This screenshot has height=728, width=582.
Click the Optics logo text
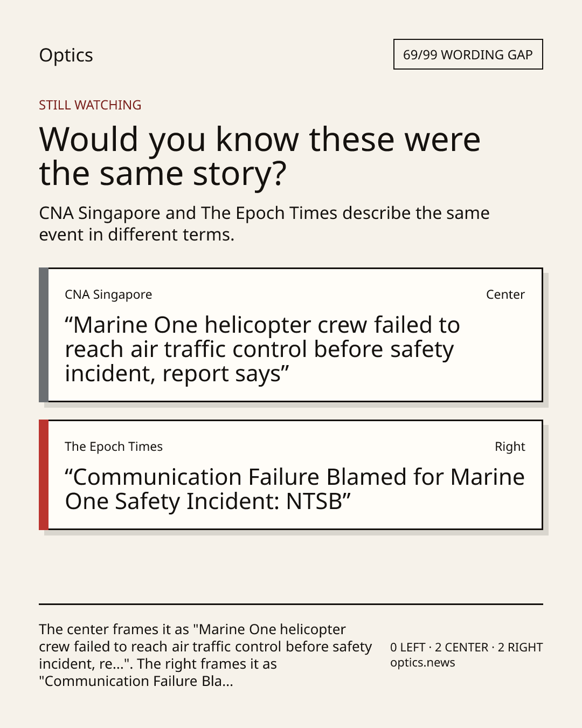[x=66, y=55]
